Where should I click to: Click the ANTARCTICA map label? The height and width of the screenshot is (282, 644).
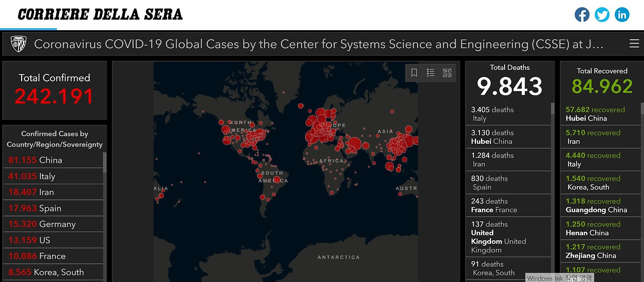point(339,257)
